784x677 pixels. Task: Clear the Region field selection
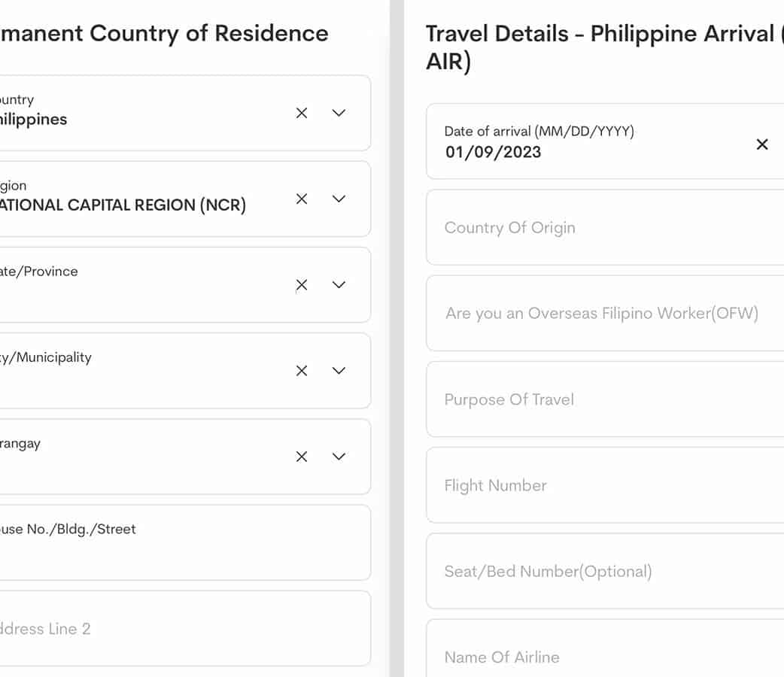pyautogui.click(x=302, y=199)
